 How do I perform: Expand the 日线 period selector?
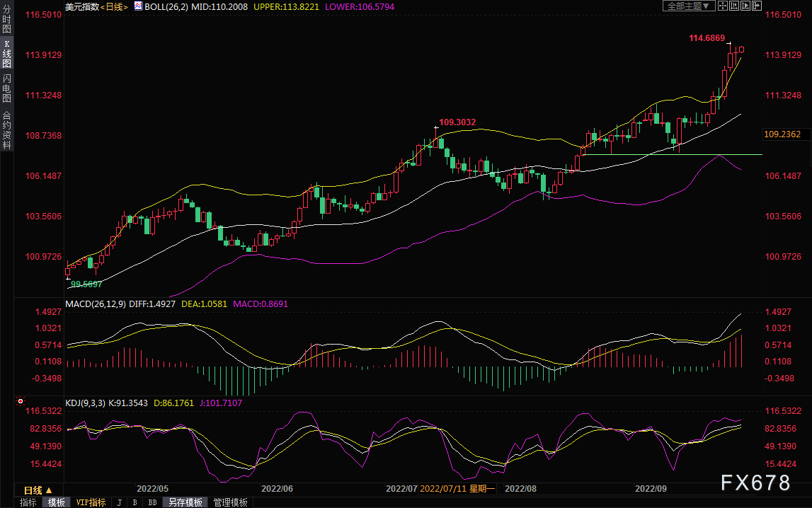click(x=38, y=490)
